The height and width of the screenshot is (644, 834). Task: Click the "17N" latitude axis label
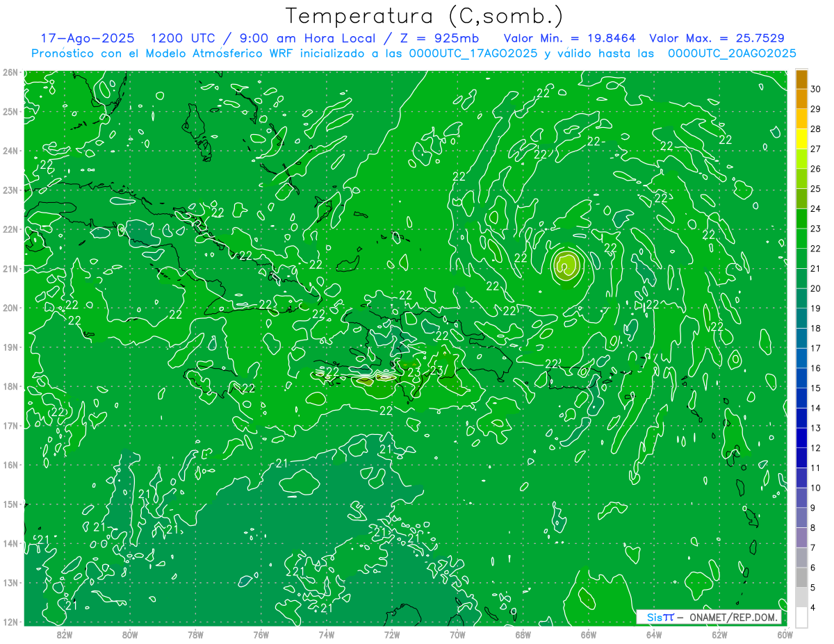coord(10,426)
